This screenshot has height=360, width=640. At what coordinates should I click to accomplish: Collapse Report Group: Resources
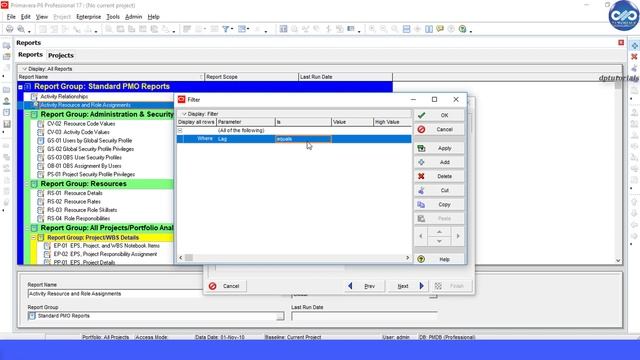[x=27, y=184]
